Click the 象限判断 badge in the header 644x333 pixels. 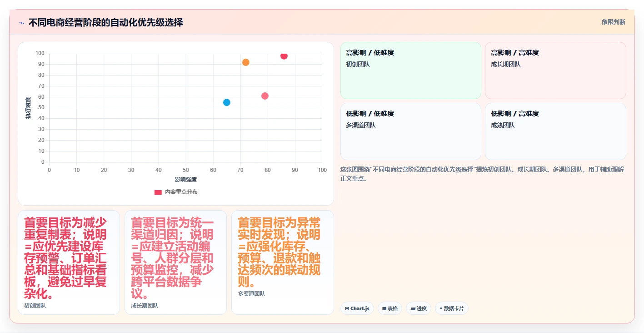click(x=613, y=22)
